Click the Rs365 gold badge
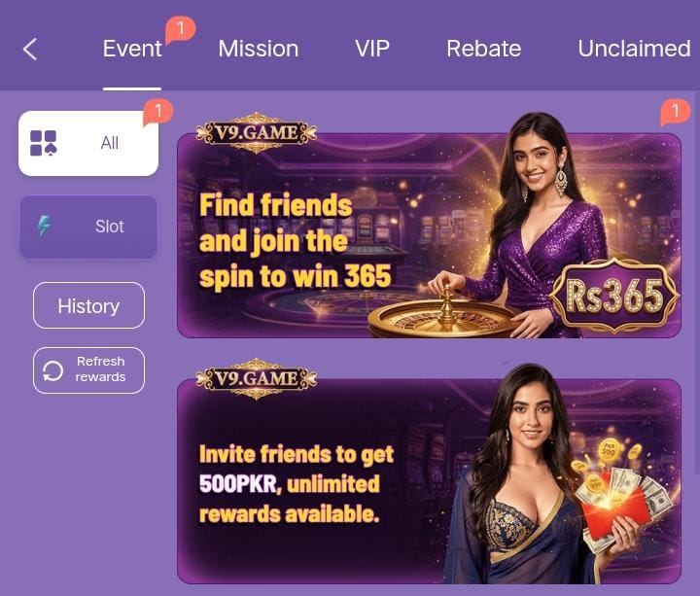Viewport: 700px width, 596px height. [614, 296]
